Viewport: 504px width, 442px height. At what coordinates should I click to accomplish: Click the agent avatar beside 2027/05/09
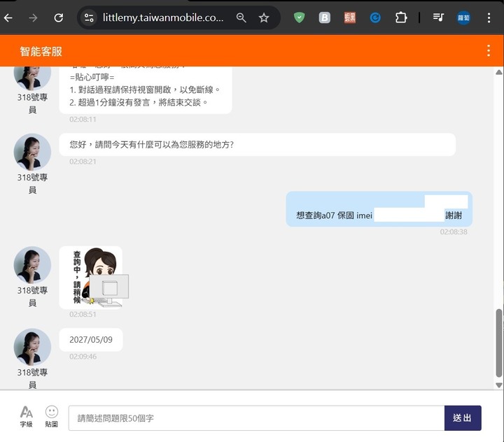(x=32, y=347)
